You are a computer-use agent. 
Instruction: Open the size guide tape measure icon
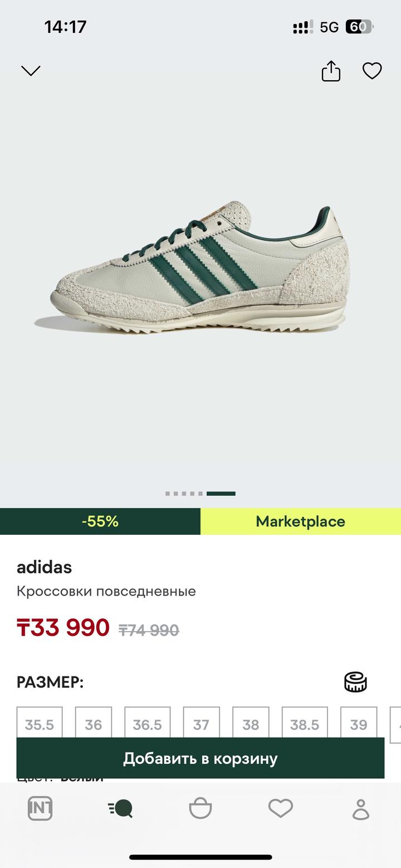(355, 682)
